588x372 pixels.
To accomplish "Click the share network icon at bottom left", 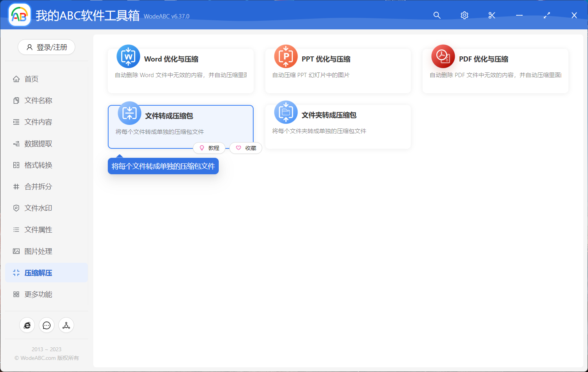I will 66,325.
